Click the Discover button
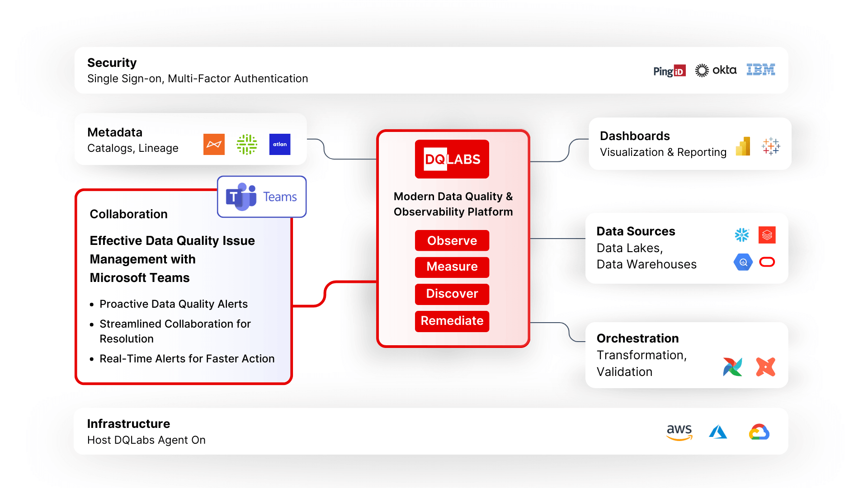The height and width of the screenshot is (488, 868). pyautogui.click(x=452, y=294)
